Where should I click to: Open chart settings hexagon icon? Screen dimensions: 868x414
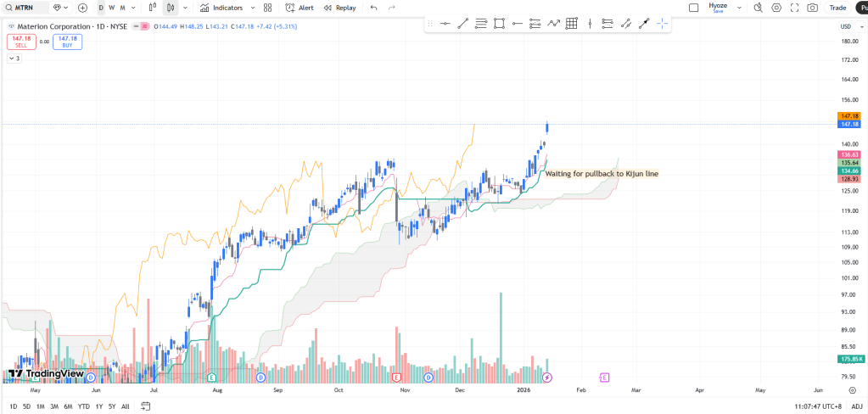(x=776, y=8)
